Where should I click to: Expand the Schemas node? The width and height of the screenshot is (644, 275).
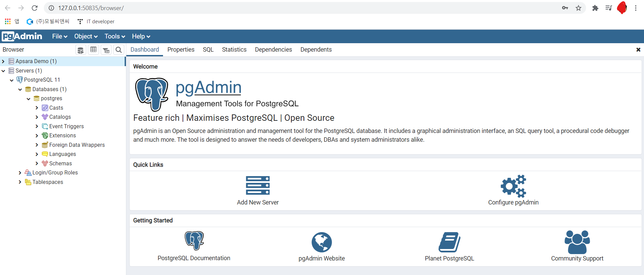(x=37, y=163)
